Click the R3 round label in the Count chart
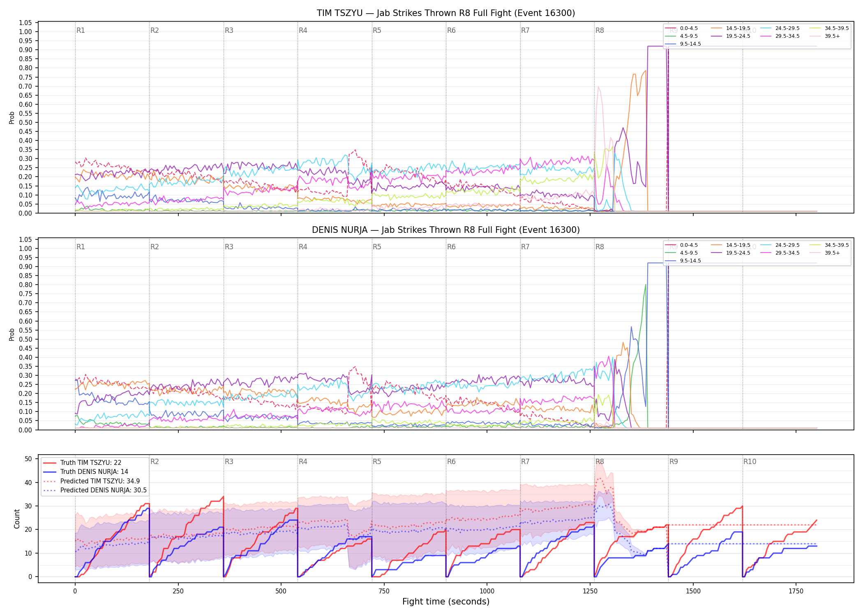863x616 pixels. click(x=229, y=462)
